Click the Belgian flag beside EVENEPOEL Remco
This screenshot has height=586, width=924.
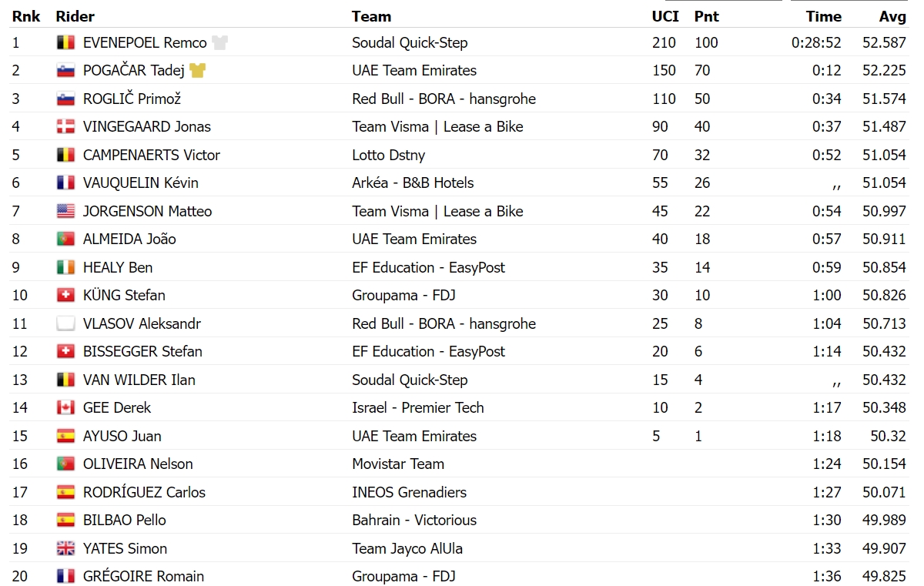pyautogui.click(x=65, y=42)
